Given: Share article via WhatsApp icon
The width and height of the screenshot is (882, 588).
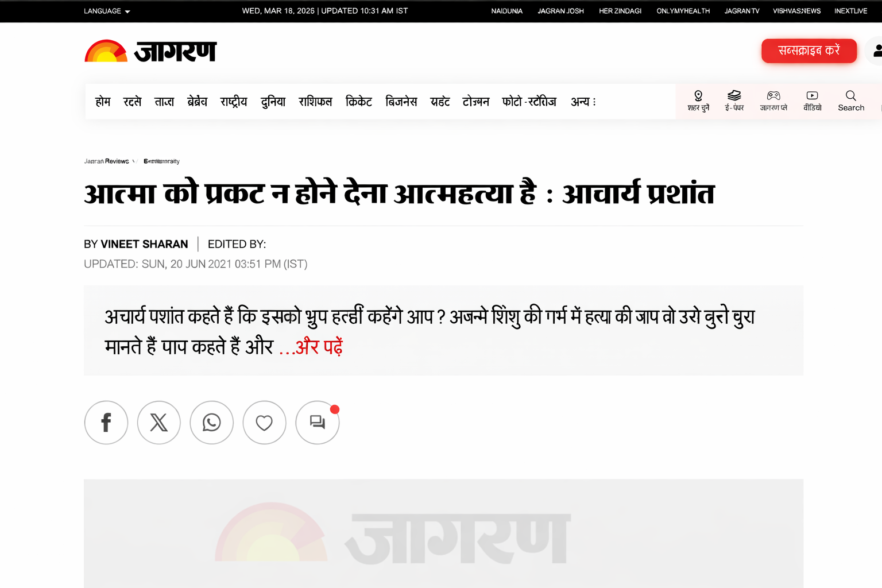Looking at the screenshot, I should [x=212, y=423].
